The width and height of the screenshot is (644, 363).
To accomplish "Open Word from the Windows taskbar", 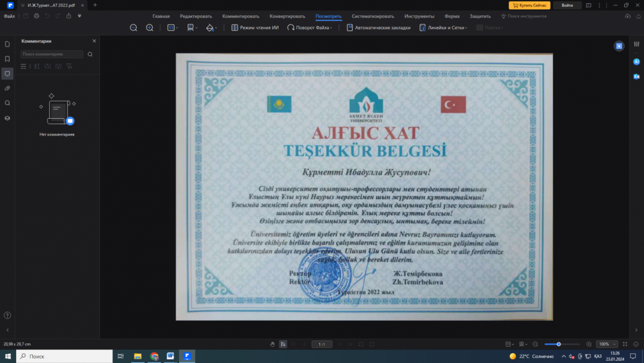I will (171, 356).
